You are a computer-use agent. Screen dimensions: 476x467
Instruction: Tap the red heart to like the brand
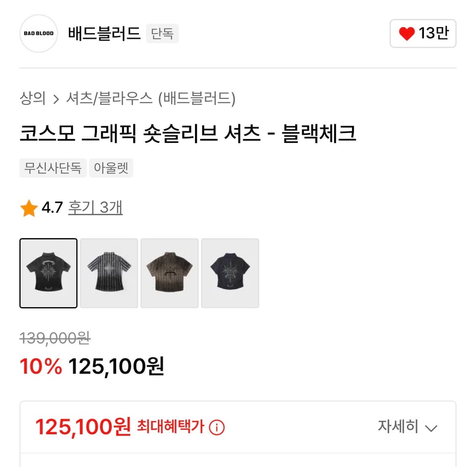(407, 33)
